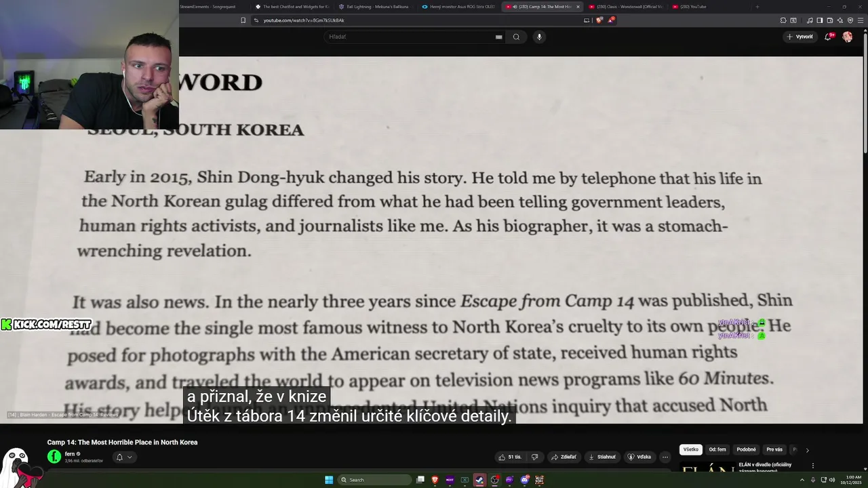The width and height of the screenshot is (868, 488).
Task: Click the Stiahnuť download button
Action: [602, 457]
